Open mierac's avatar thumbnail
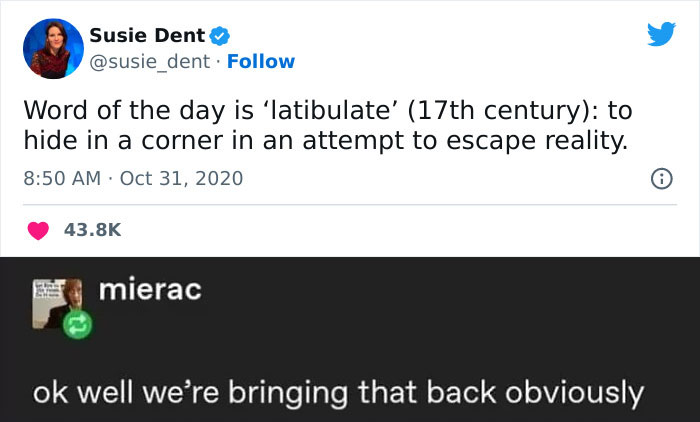This screenshot has width=700, height=422. (x=57, y=300)
